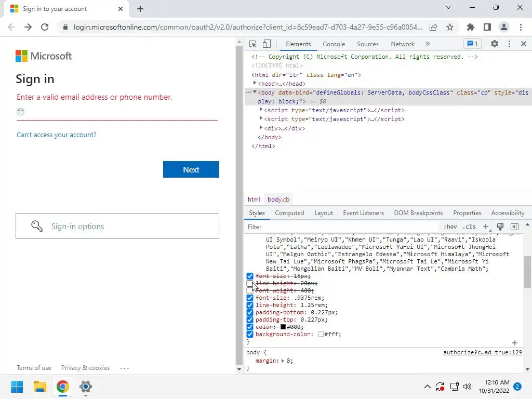Toggle the color: #000 declaration checkbox
Image resolution: width=532 pixels, height=399 pixels.
tap(250, 327)
